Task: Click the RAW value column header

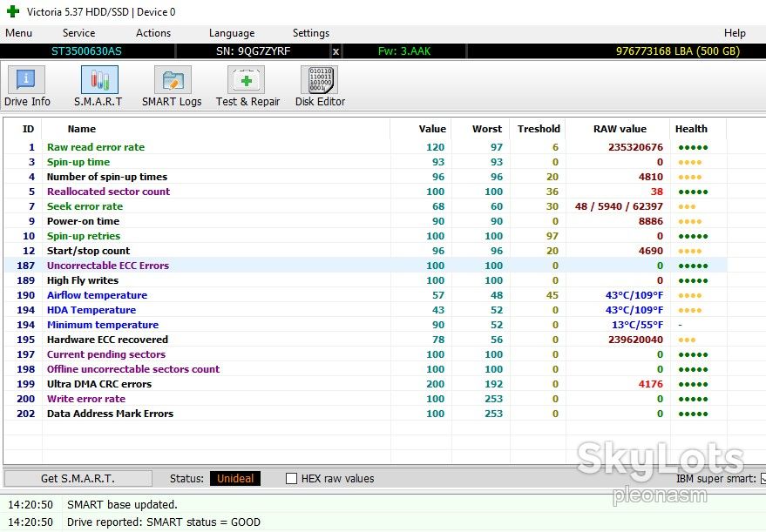Action: [620, 129]
